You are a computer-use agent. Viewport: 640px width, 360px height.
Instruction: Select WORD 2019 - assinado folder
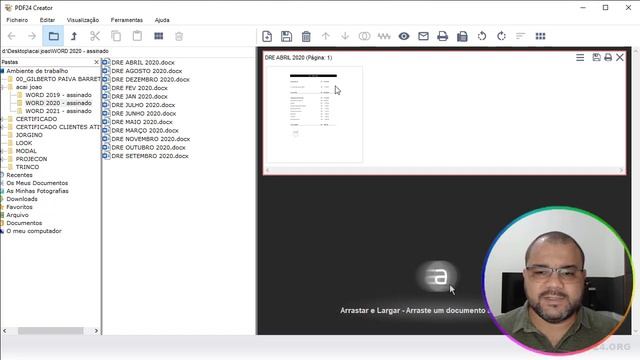pos(58,95)
